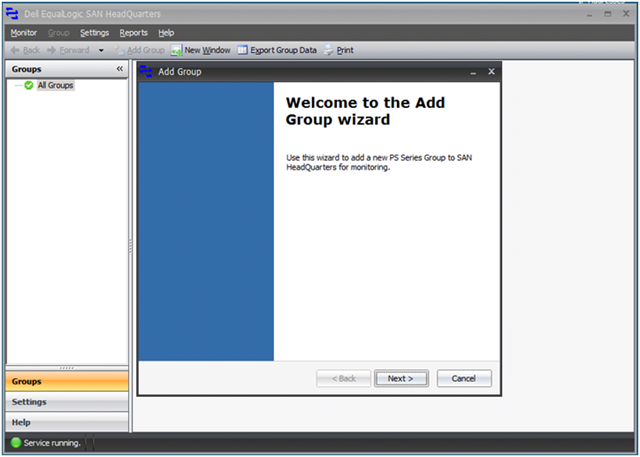Click Cancel in the Add Group wizard
Image resolution: width=640 pixels, height=457 pixels.
(464, 378)
